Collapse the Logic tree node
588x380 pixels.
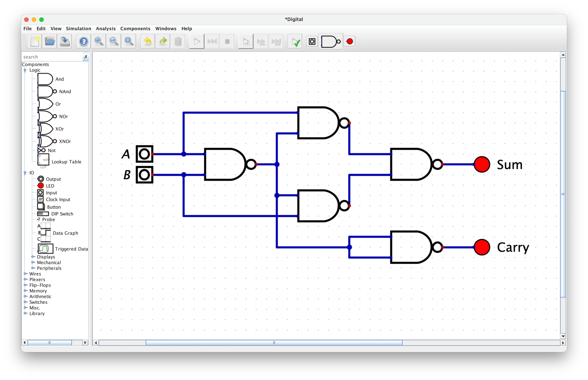click(25, 70)
